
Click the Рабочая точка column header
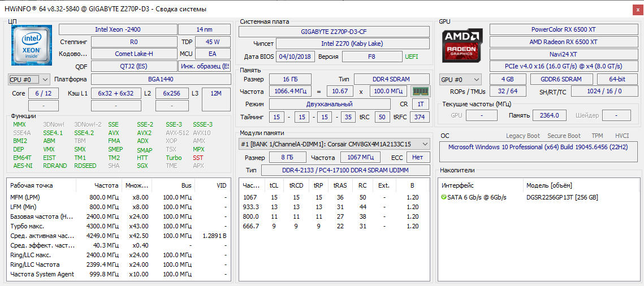click(32, 185)
